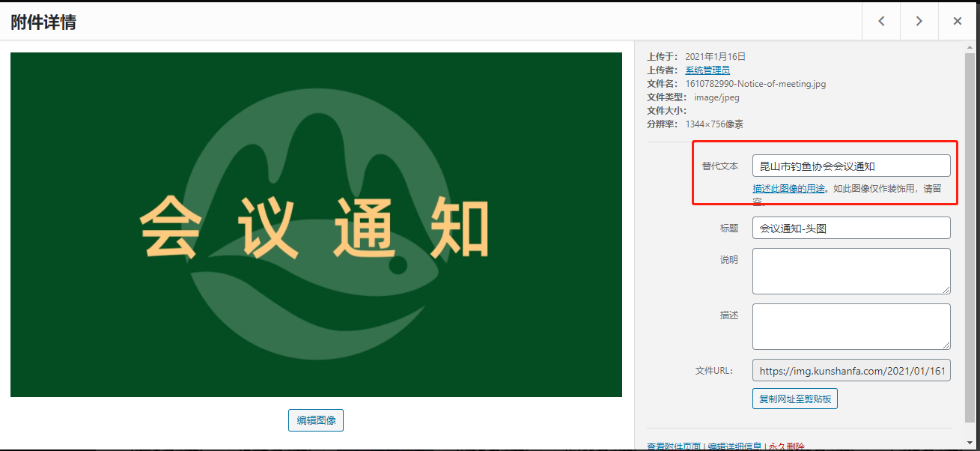Go to previous attachment with left arrow
This screenshot has height=451, width=980.
tap(881, 21)
